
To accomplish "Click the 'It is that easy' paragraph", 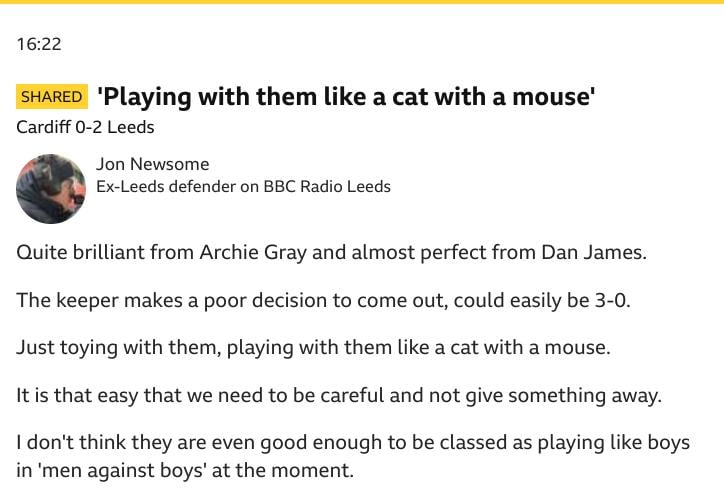I will point(339,396).
